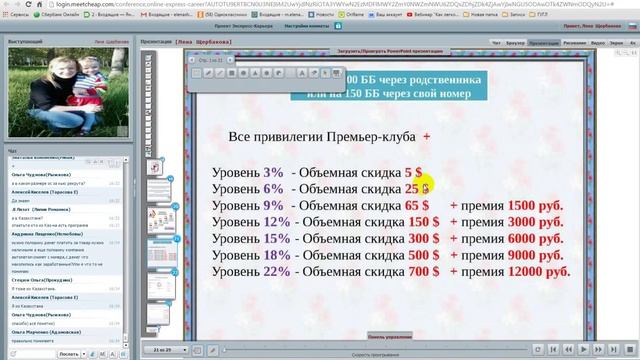Viewport: 640px width, 360px height.
Task: Switch to the Чат tab
Action: [x=496, y=42]
